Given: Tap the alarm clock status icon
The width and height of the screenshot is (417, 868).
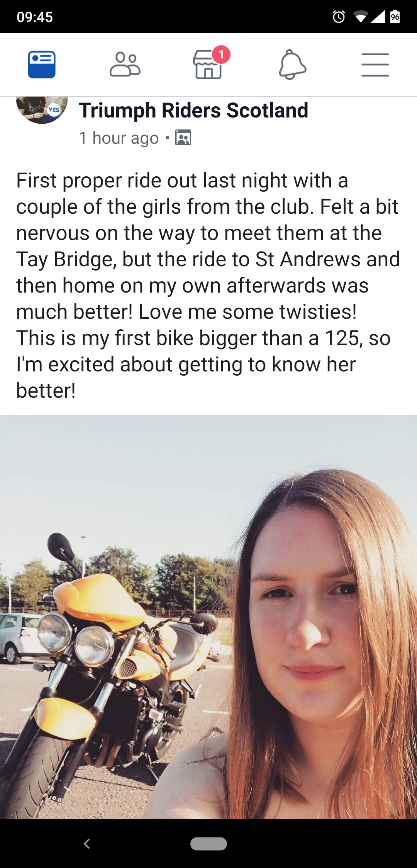Looking at the screenshot, I should [339, 17].
